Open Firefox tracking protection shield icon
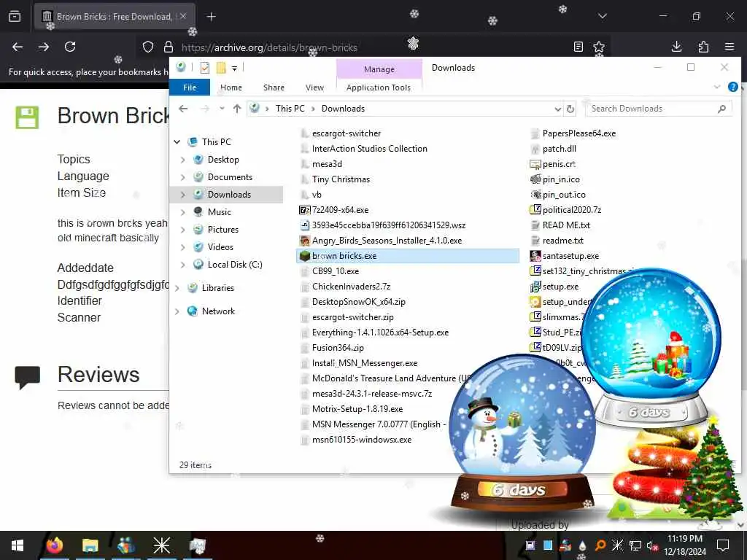The image size is (747, 560). pyautogui.click(x=148, y=47)
